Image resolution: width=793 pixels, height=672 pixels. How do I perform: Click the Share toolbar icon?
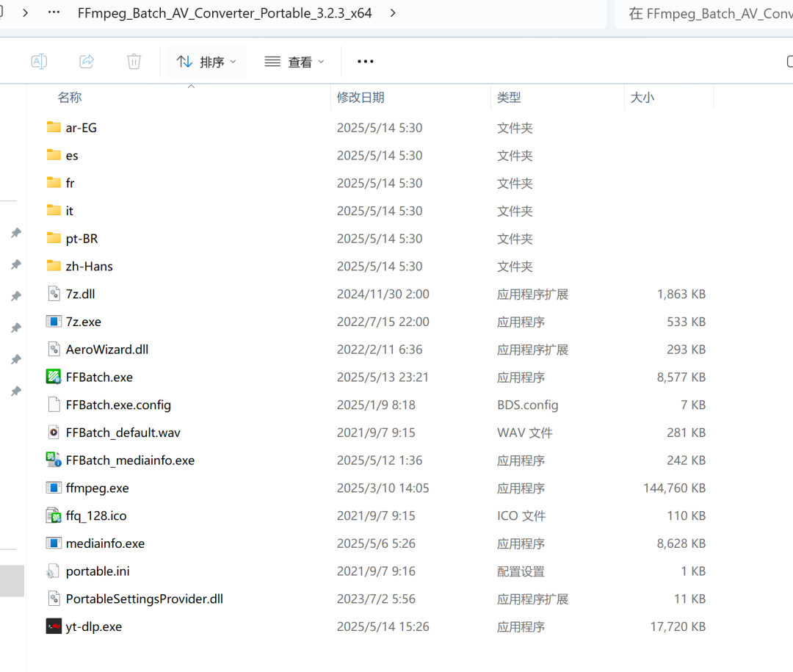click(87, 61)
